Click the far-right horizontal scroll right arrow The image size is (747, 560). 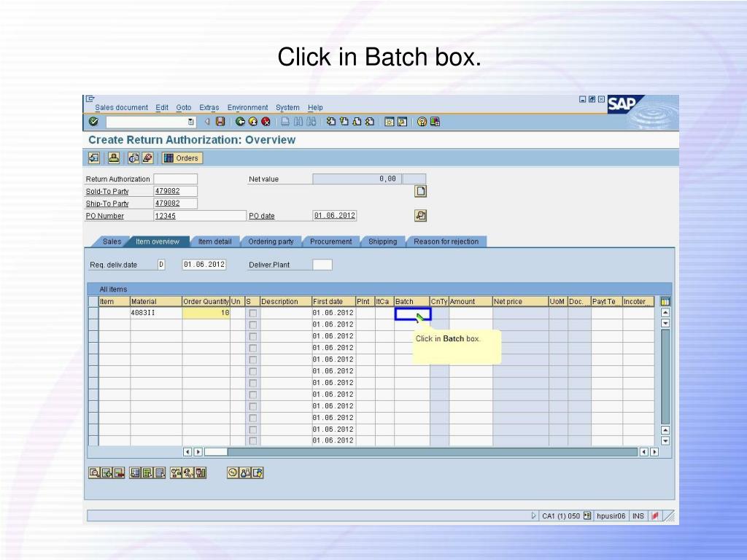tap(654, 452)
